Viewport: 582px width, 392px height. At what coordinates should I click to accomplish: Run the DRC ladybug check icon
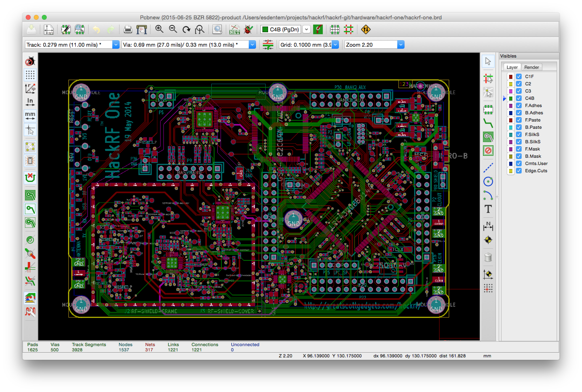(248, 30)
